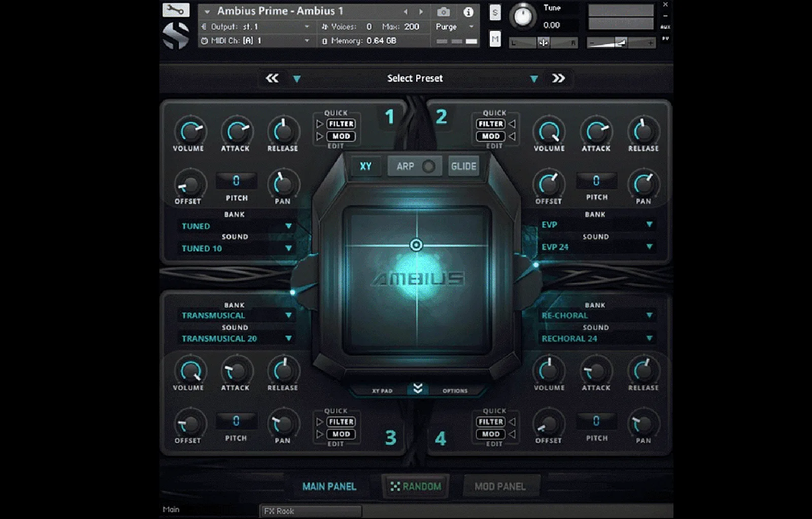812x519 pixels.
Task: Click the triangle beside layer 2 Quick Mod
Action: (x=512, y=136)
